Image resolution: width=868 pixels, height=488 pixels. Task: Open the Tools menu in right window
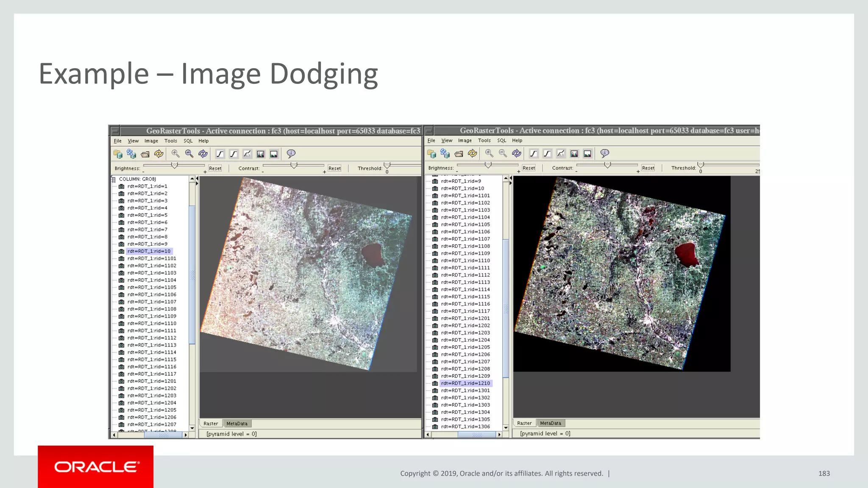click(x=484, y=141)
